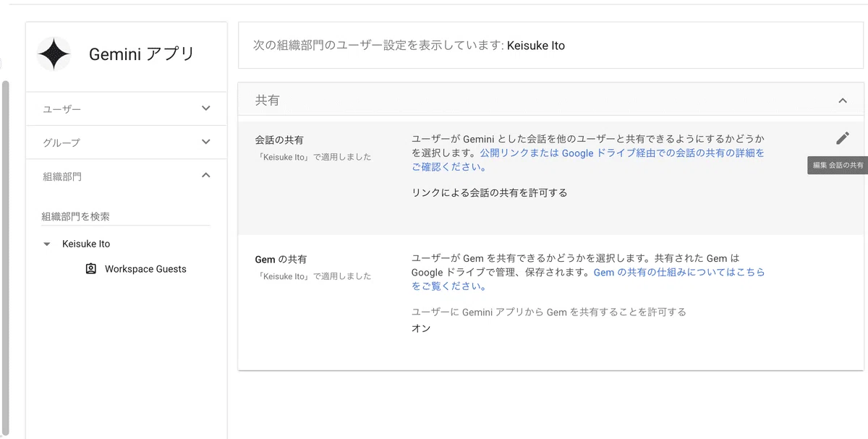Click the pencil edit icon for 会話の共有
The width and height of the screenshot is (868, 439).
pyautogui.click(x=843, y=138)
